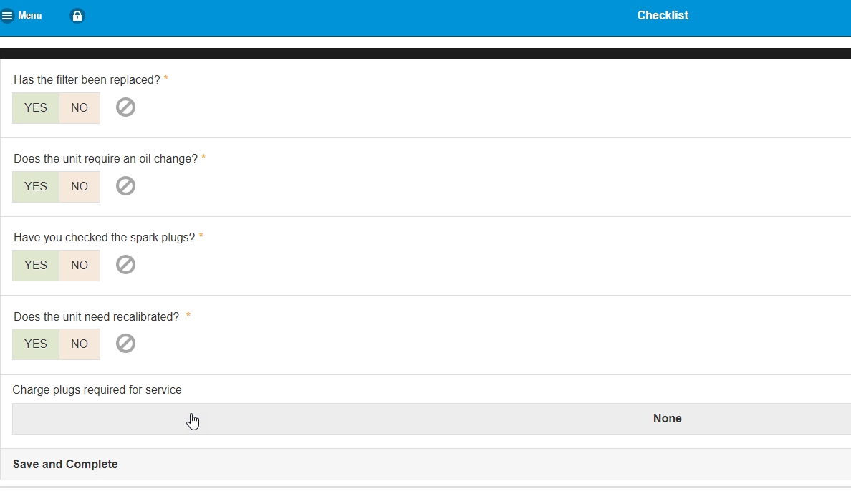
Task: Click the padlock lock icon
Action: click(x=77, y=16)
